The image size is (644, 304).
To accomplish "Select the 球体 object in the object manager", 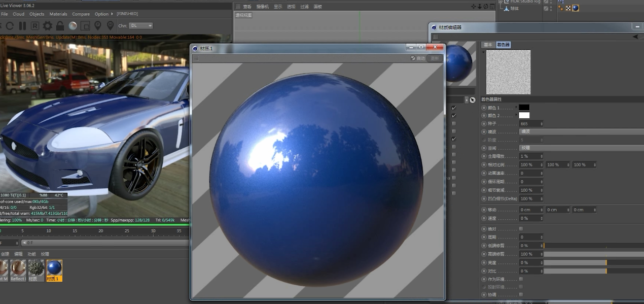I will pyautogui.click(x=514, y=8).
